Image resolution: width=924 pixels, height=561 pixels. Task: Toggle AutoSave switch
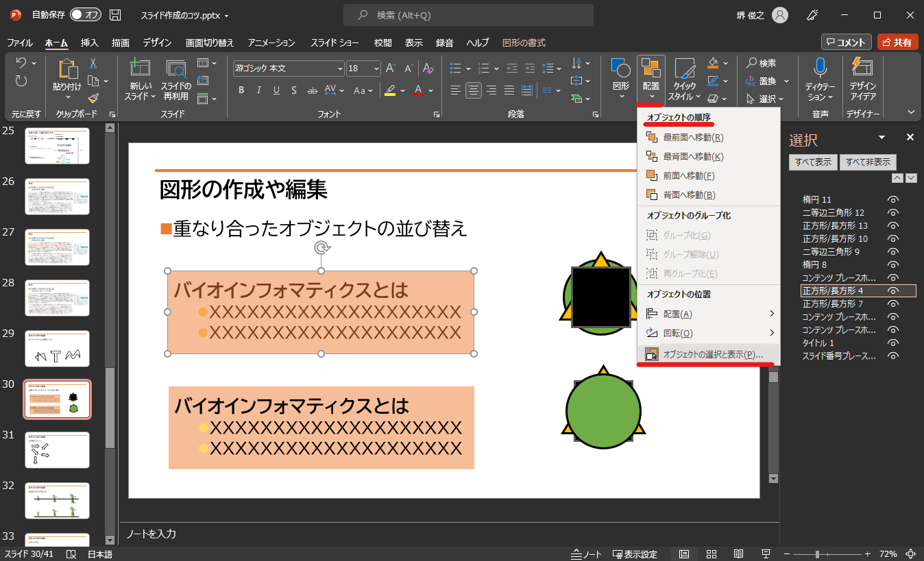click(85, 15)
